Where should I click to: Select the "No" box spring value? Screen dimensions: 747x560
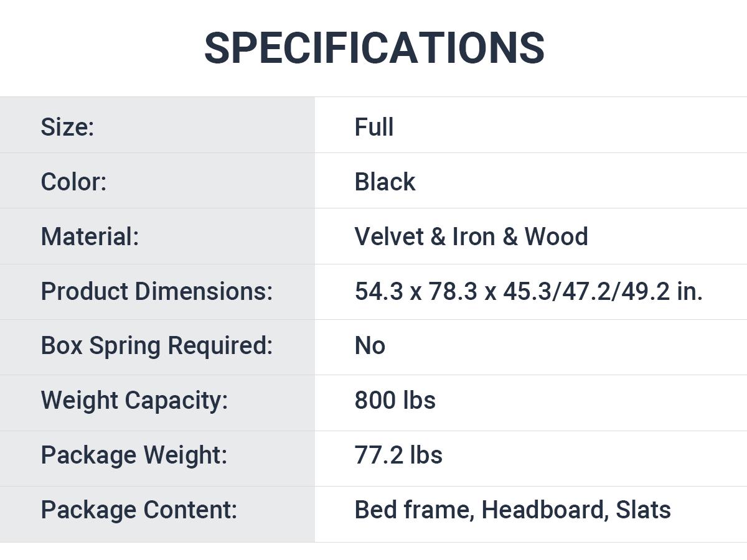(370, 345)
